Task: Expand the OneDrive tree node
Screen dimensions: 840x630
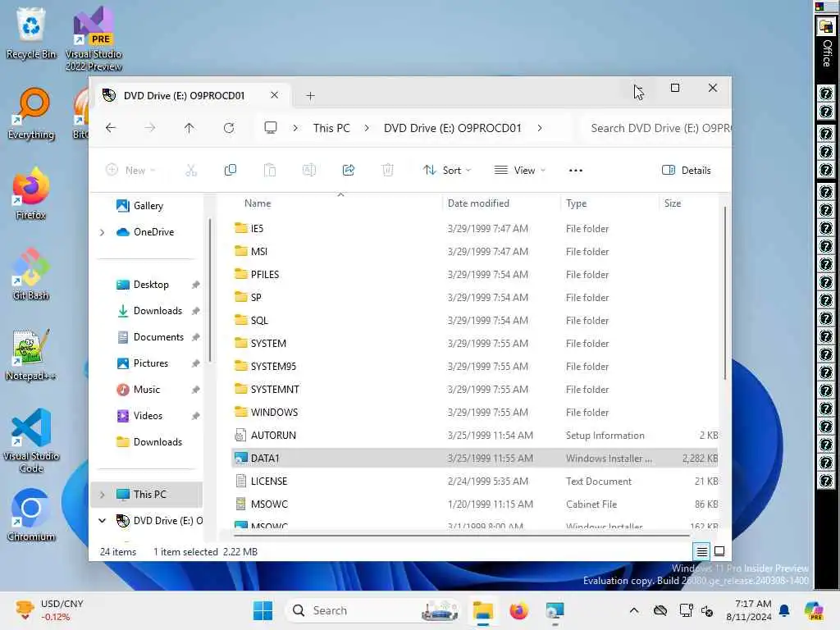Action: click(x=103, y=232)
